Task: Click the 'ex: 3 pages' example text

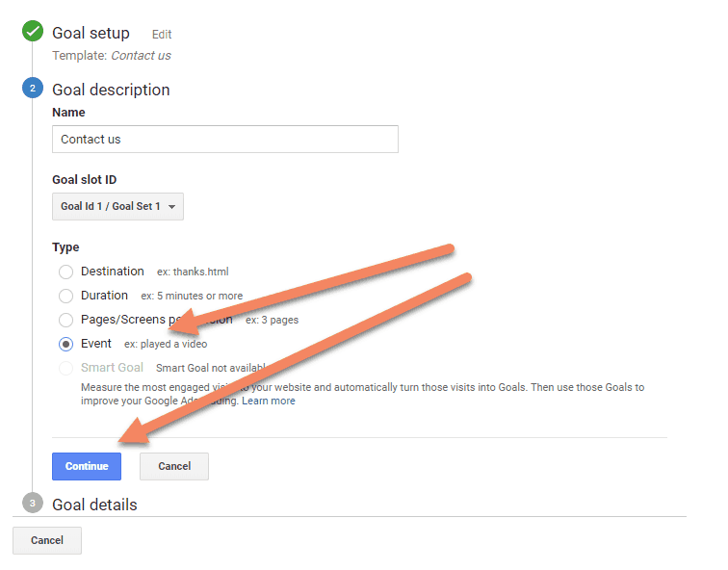Action: [x=273, y=321]
